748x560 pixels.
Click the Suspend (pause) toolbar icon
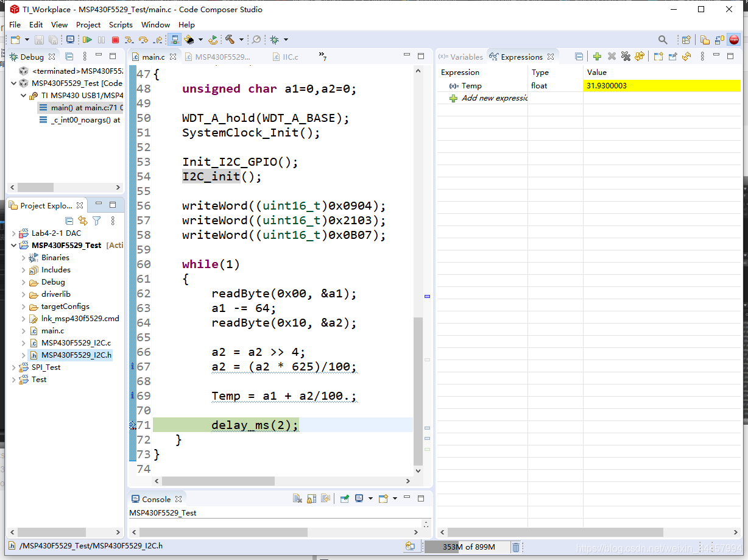coord(101,40)
